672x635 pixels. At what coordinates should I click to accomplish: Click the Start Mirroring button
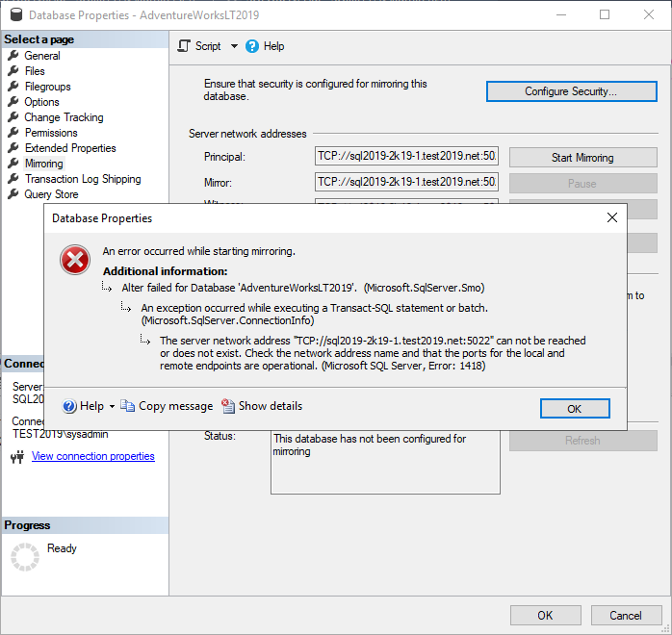pos(582,158)
